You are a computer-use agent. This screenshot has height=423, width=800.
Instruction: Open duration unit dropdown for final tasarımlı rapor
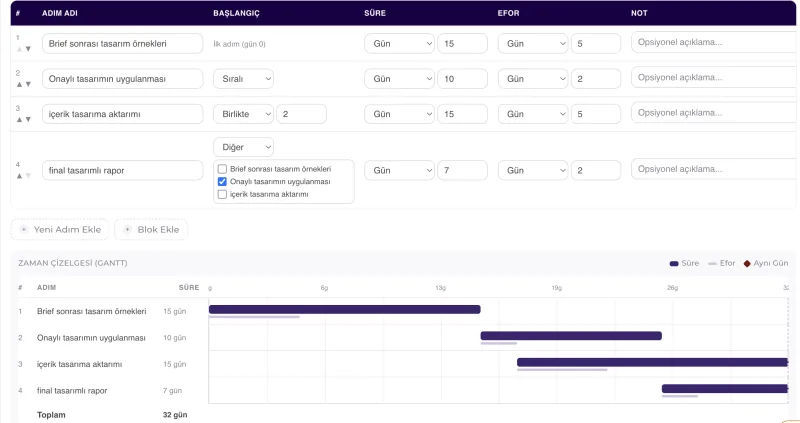(399, 170)
